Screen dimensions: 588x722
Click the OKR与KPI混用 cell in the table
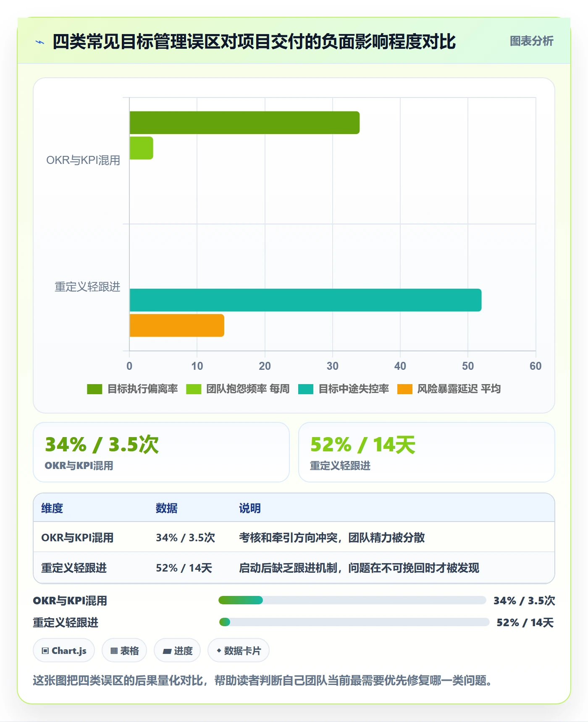coord(77,538)
